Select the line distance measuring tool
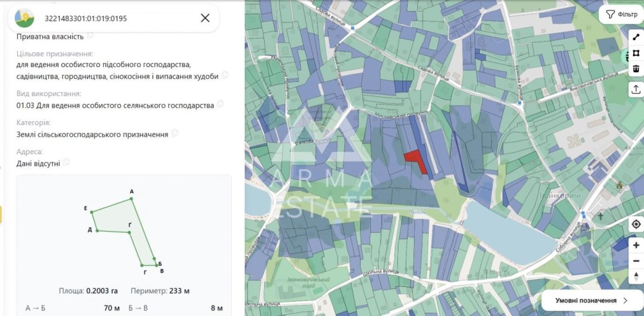The width and height of the screenshot is (644, 316). [636, 38]
